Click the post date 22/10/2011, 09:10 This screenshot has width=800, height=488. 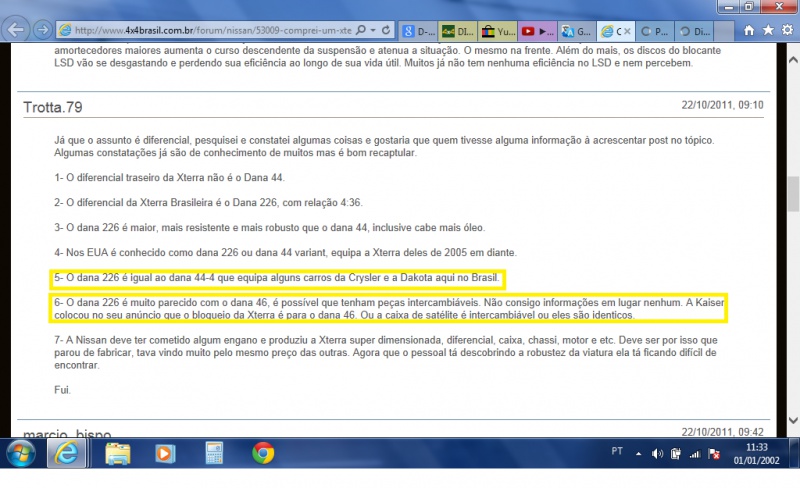[722, 105]
